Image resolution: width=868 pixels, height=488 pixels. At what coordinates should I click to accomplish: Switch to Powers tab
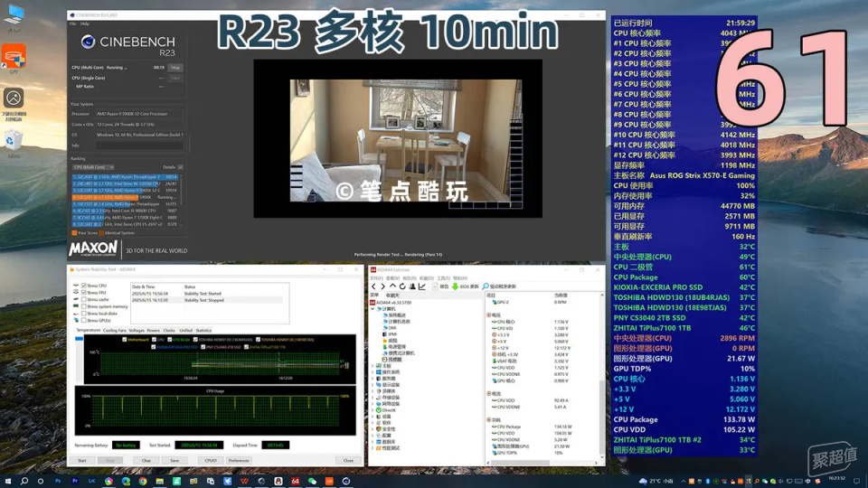coord(154,331)
